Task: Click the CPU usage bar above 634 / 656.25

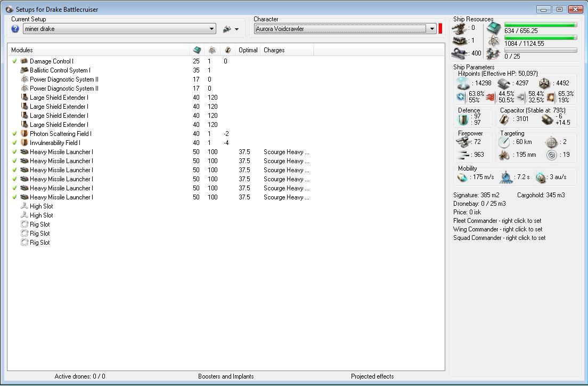Action: tap(541, 25)
